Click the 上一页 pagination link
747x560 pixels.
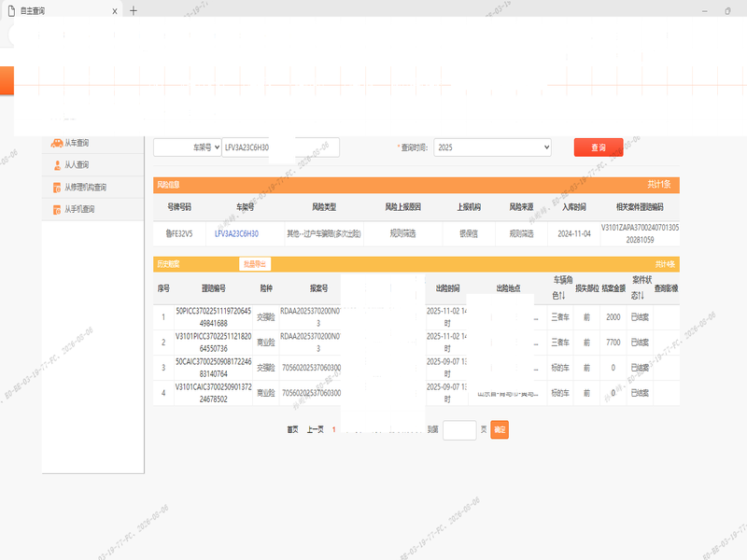(x=316, y=429)
